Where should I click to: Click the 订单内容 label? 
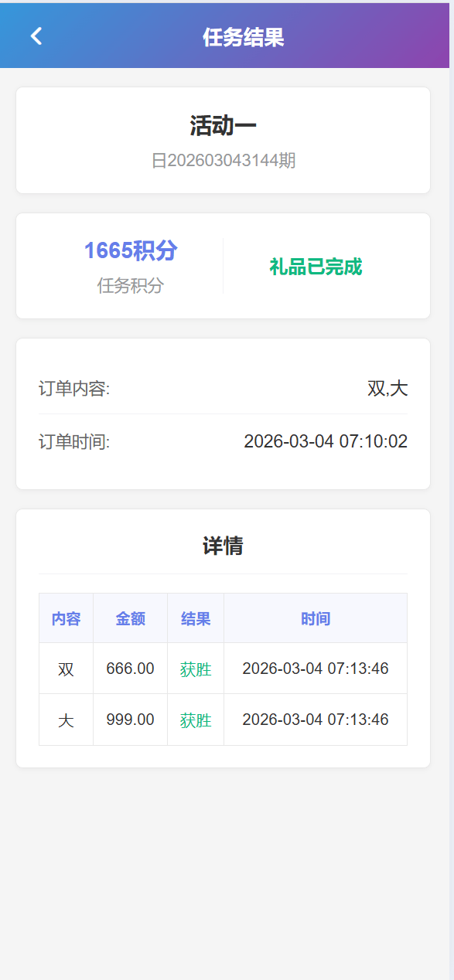tap(74, 389)
